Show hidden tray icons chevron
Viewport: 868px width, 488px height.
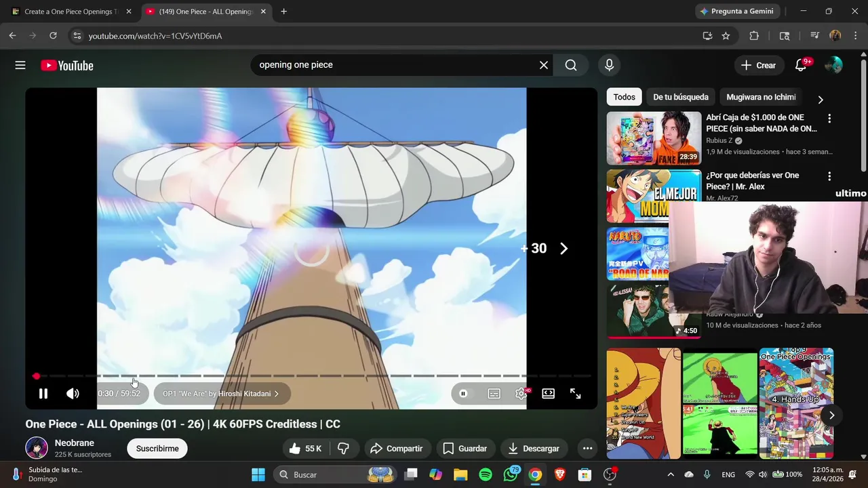671,474
